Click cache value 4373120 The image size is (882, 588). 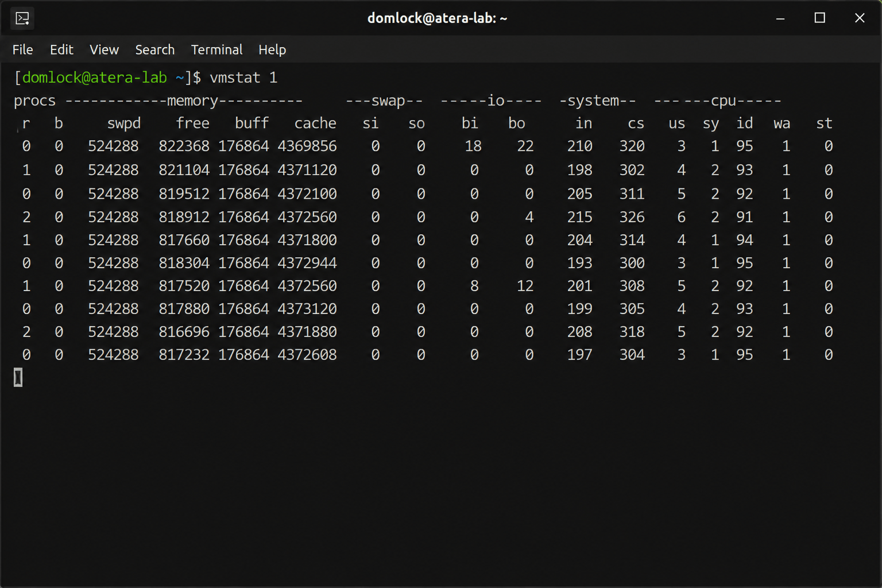[x=307, y=309]
